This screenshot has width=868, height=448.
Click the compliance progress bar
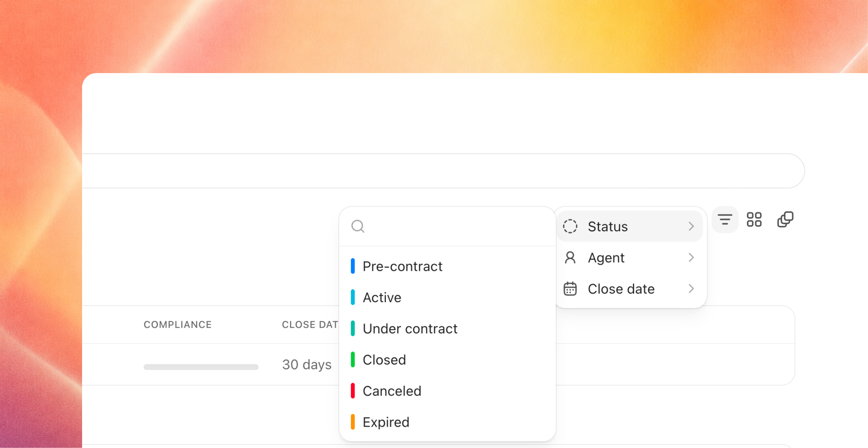coord(201,367)
